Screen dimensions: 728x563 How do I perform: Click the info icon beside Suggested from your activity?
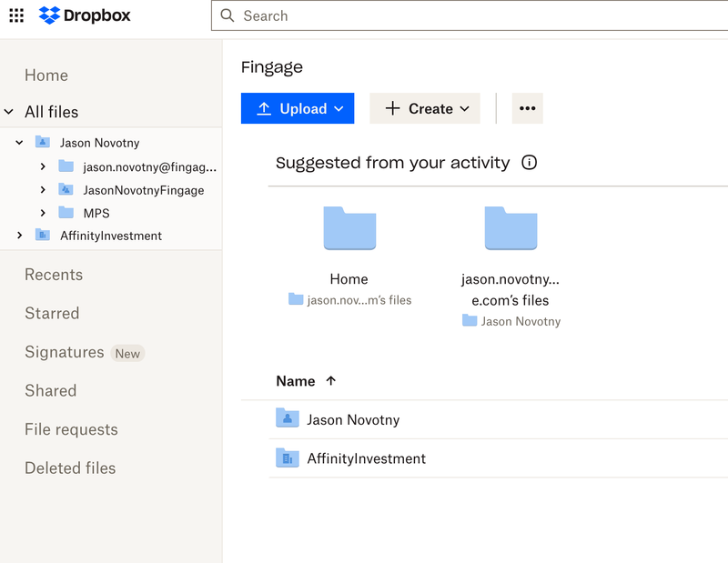click(529, 163)
